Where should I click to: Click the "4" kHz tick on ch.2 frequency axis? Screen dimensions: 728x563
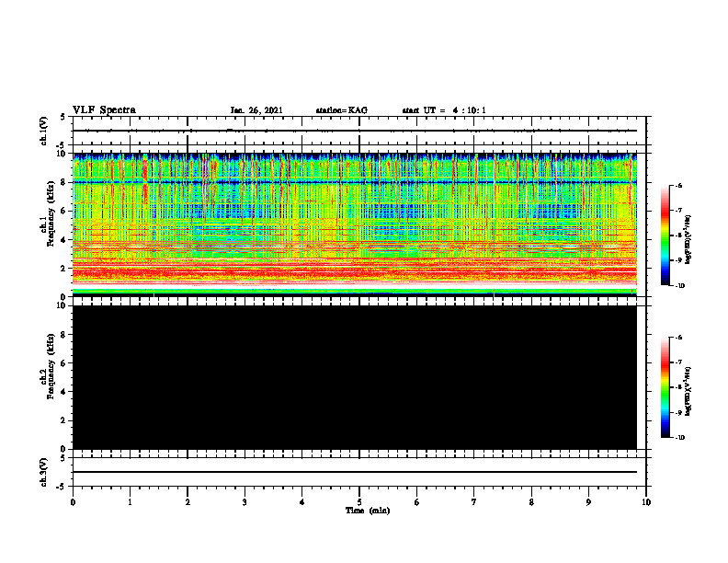[x=64, y=392]
